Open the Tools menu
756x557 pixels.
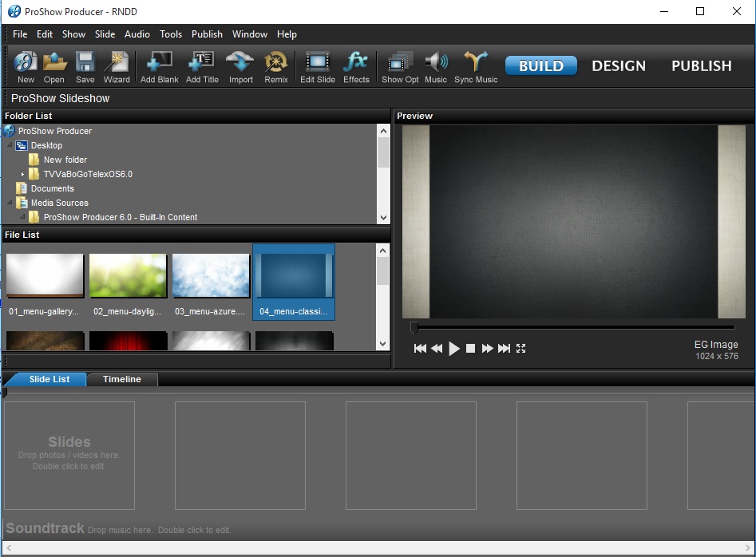pos(171,34)
